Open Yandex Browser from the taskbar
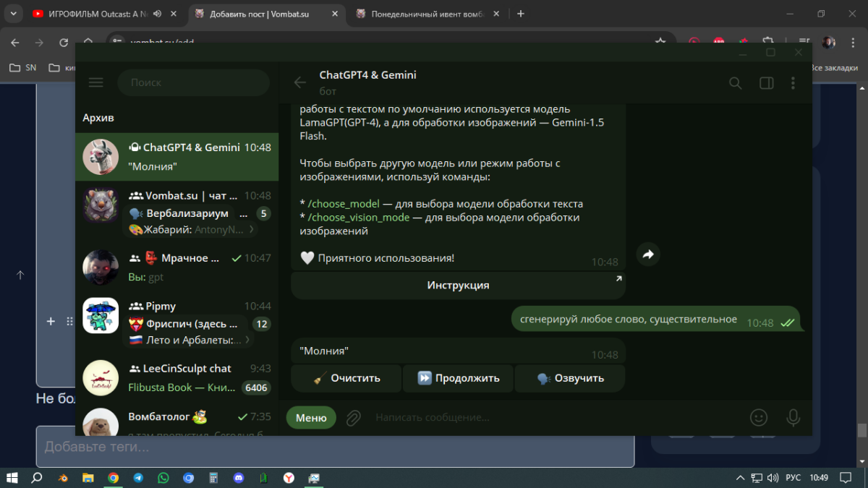The height and width of the screenshot is (488, 868). coord(289,478)
